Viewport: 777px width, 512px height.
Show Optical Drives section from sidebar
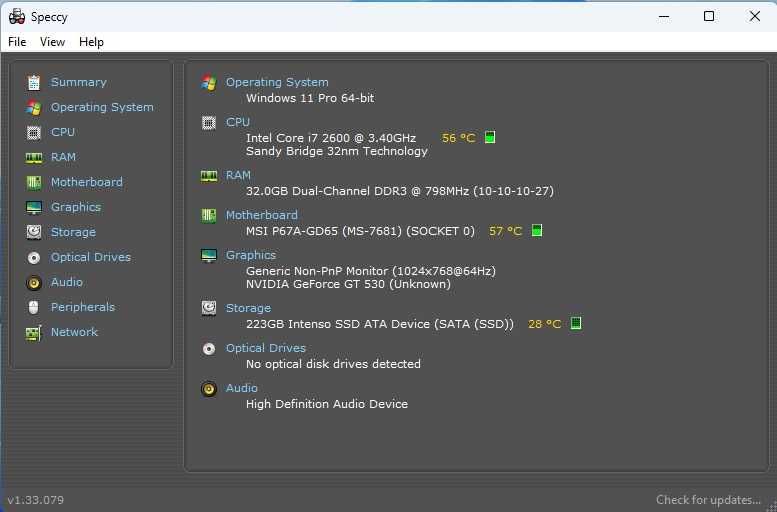click(x=91, y=257)
